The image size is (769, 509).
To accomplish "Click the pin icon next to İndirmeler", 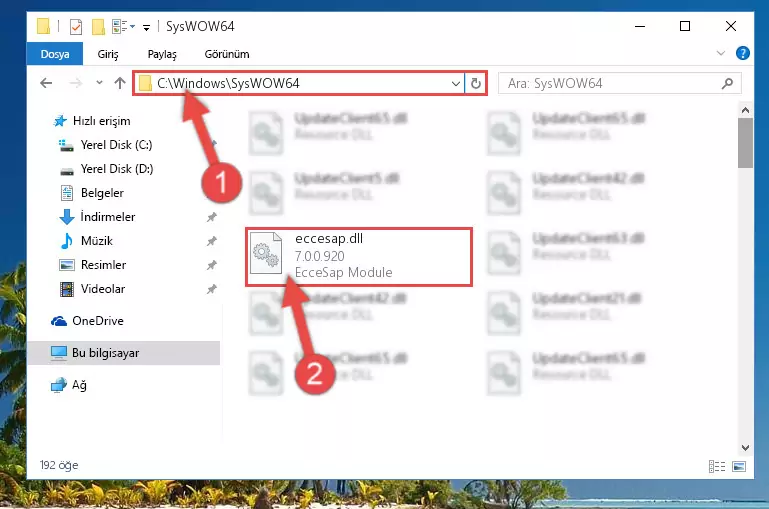I will click(211, 217).
